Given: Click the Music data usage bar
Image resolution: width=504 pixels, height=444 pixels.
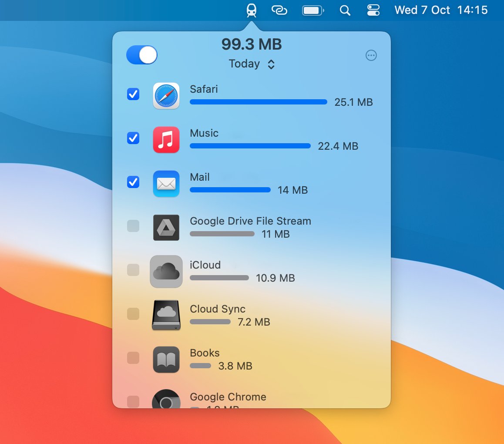Looking at the screenshot, I should click(x=250, y=146).
